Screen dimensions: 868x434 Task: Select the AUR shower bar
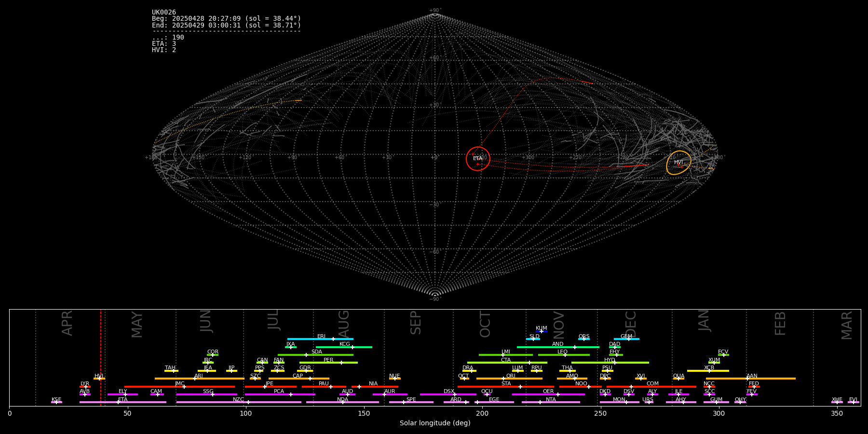pyautogui.click(x=390, y=394)
